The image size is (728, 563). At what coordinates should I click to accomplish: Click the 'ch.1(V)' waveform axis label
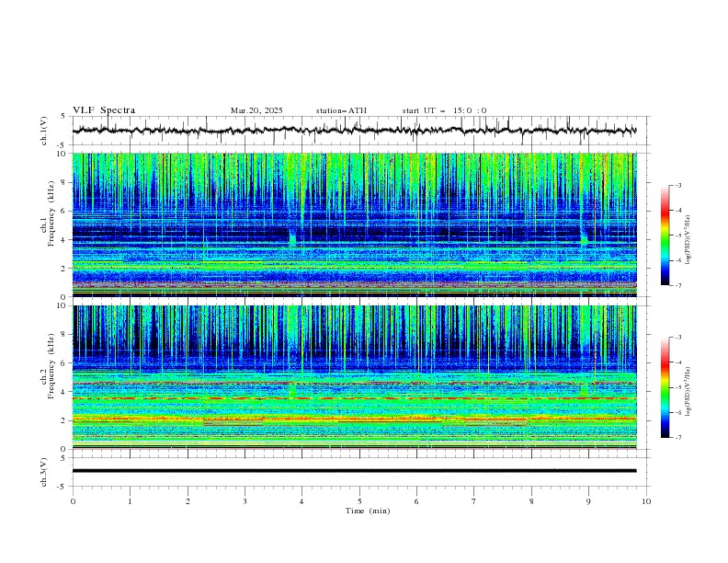tap(44, 131)
